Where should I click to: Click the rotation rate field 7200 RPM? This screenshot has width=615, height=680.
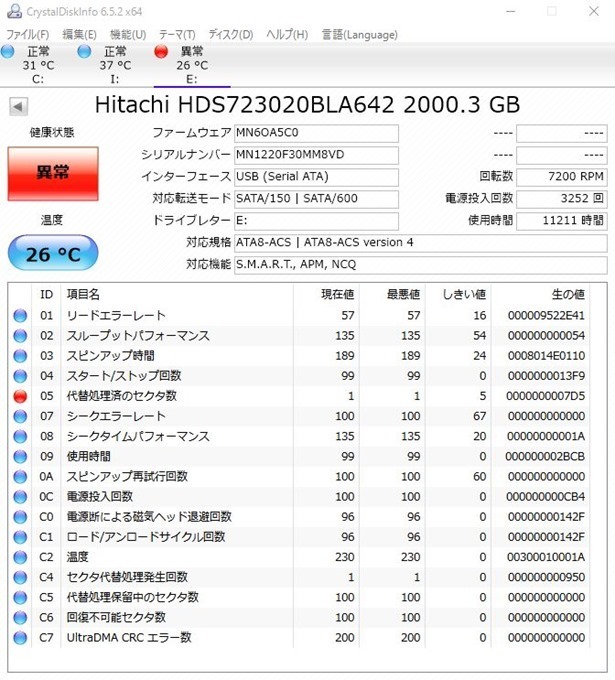tap(562, 177)
